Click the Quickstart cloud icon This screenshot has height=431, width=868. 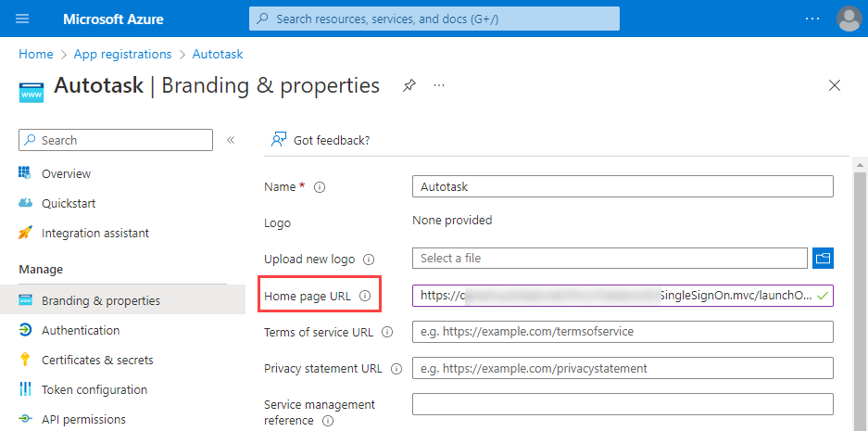[25, 203]
